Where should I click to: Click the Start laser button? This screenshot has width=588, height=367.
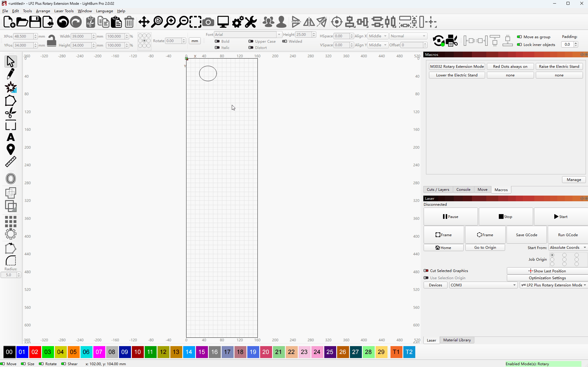pyautogui.click(x=561, y=216)
